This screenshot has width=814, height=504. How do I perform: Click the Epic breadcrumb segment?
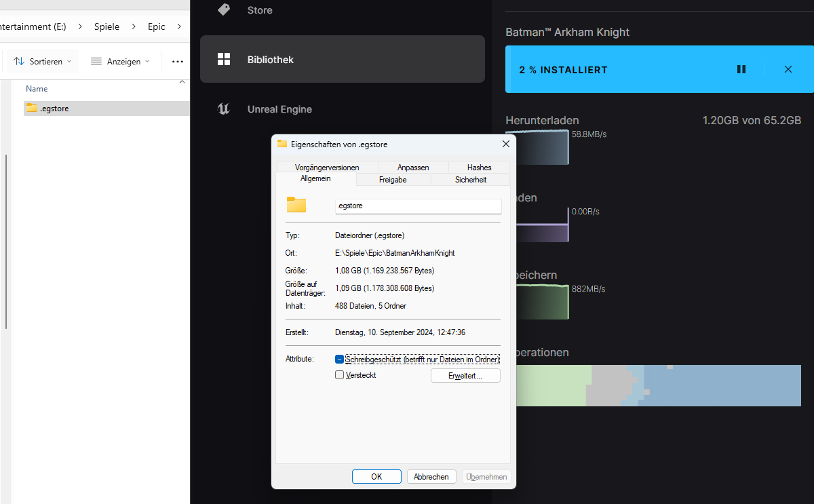point(157,26)
